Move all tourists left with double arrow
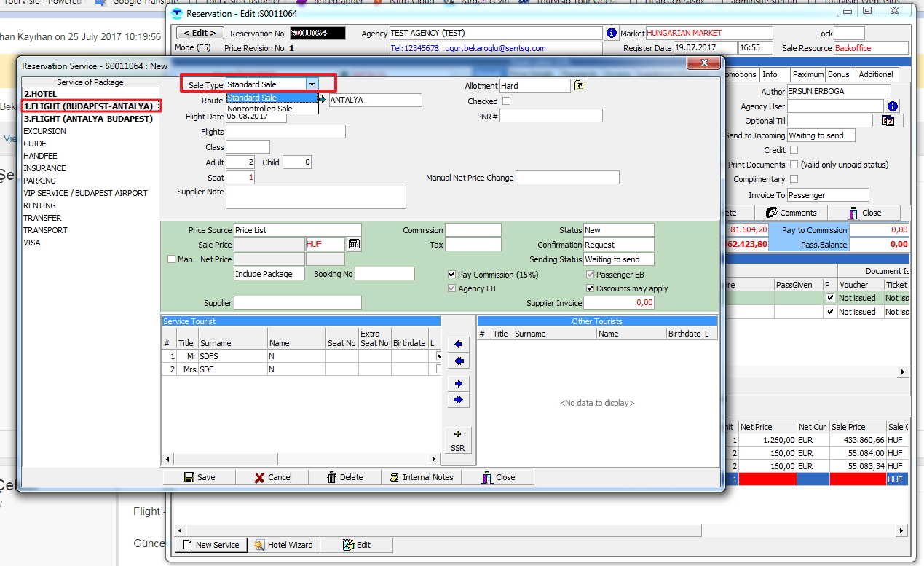The width and height of the screenshot is (924, 566). (x=457, y=361)
